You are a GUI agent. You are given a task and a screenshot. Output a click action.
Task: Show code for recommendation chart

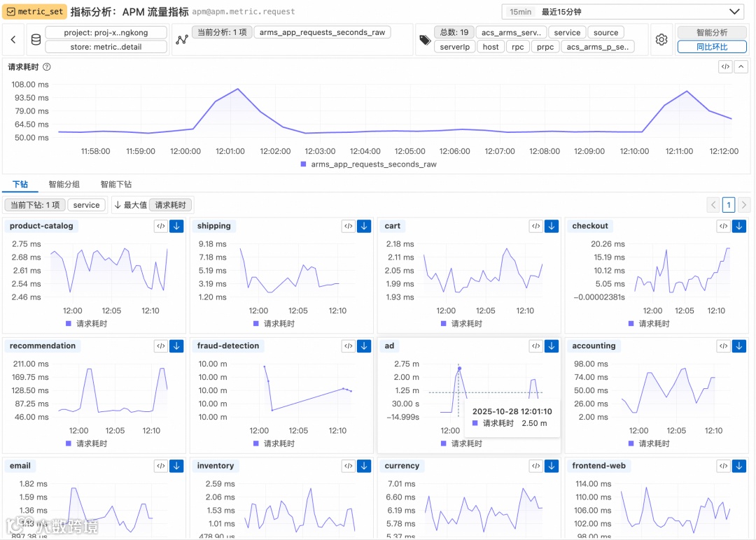(x=161, y=346)
